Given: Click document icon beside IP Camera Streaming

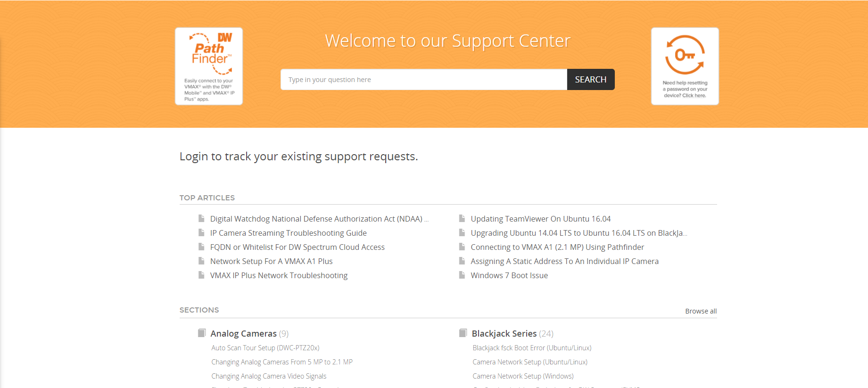Looking at the screenshot, I should [201, 232].
